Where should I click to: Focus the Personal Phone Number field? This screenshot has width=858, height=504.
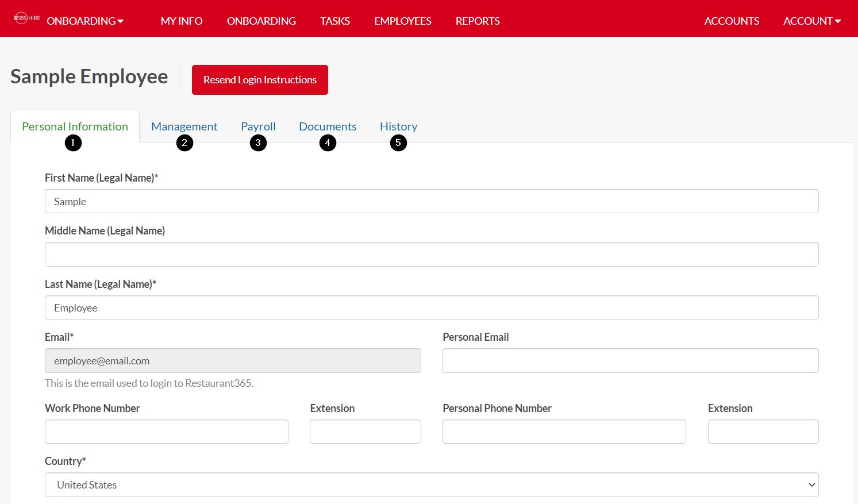pyautogui.click(x=564, y=432)
